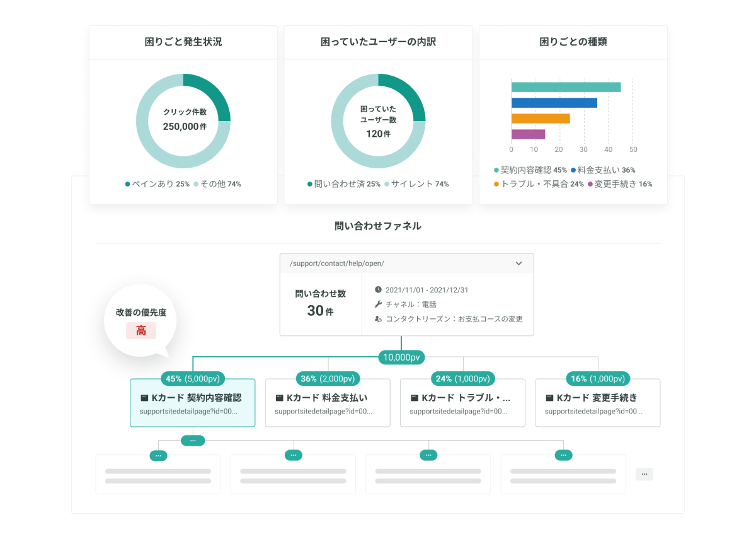Click the 120件 user count value
Screen dimensions: 756x539
pyautogui.click(x=378, y=134)
